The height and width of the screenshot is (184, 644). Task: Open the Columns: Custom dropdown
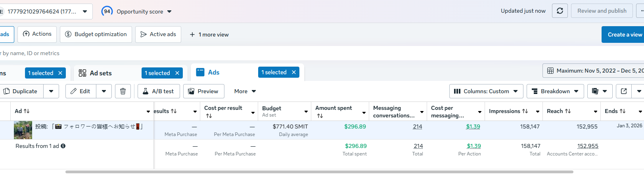(486, 91)
